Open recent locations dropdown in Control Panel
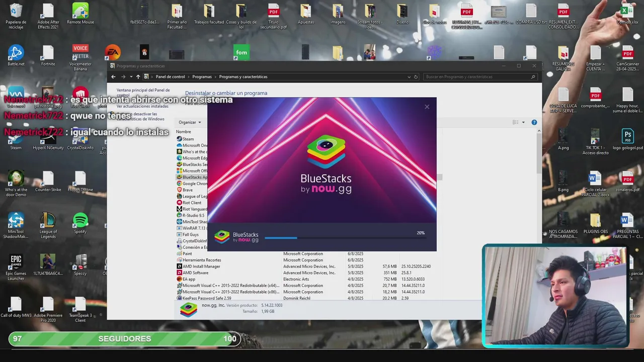 pyautogui.click(x=131, y=77)
